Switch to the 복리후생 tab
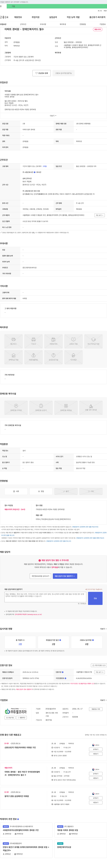This screenshot has height=868, width=107. pyautogui.click(x=63, y=24)
